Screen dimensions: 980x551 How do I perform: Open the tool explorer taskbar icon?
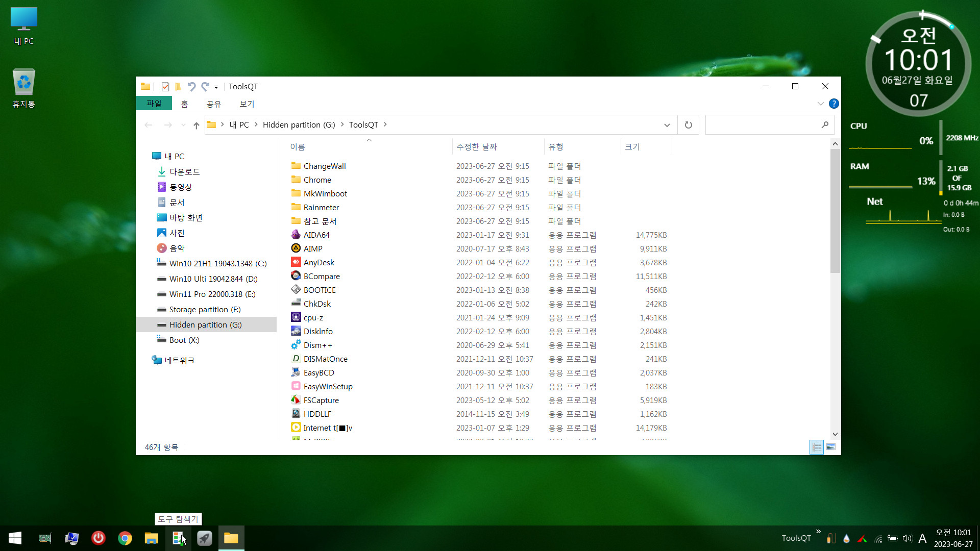(178, 538)
